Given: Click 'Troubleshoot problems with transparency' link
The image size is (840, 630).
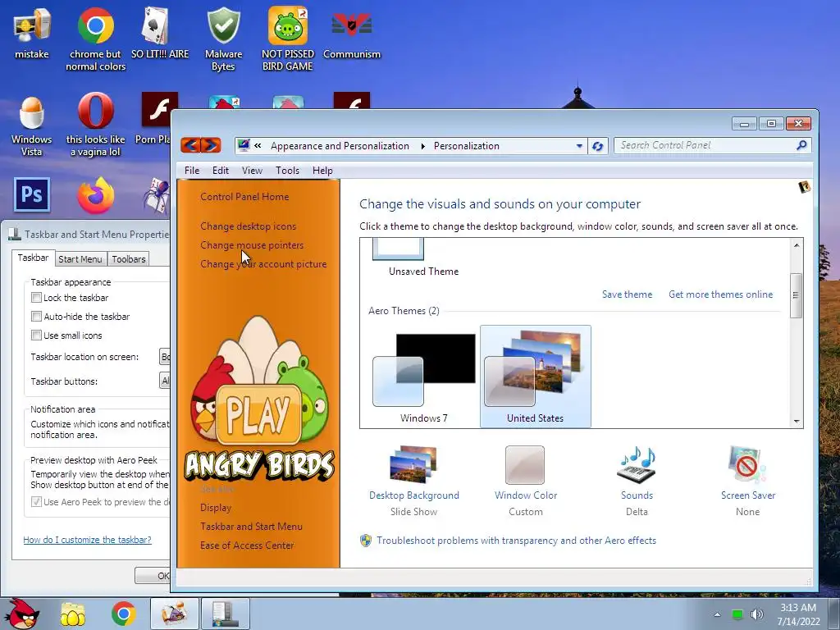Looking at the screenshot, I should tap(516, 541).
